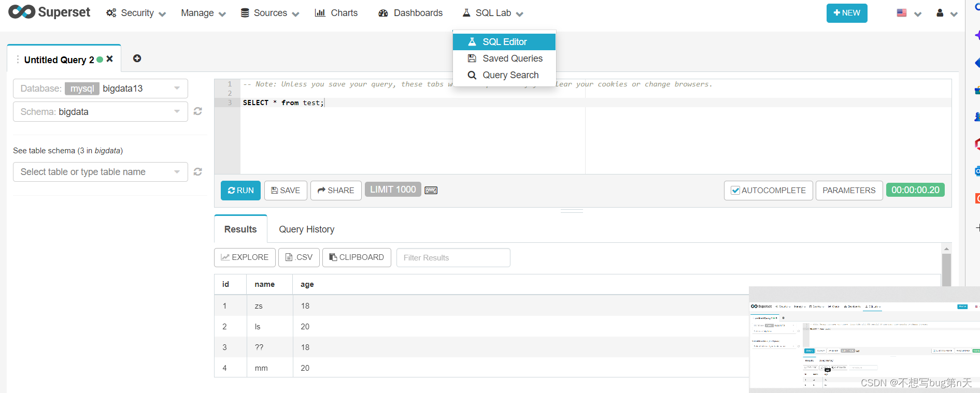Viewport: 980px width, 393px height.
Task: Select SQL Editor from dropdown
Action: (x=504, y=42)
